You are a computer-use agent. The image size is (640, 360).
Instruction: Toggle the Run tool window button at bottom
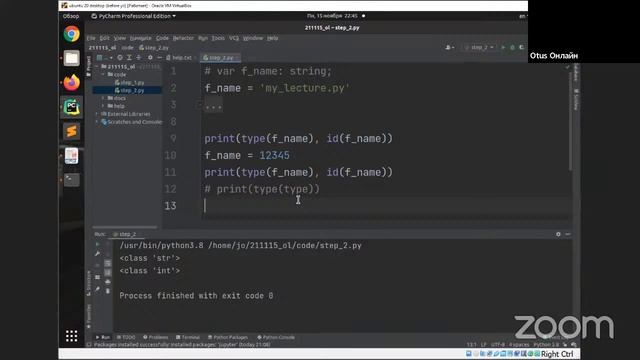pyautogui.click(x=102, y=337)
